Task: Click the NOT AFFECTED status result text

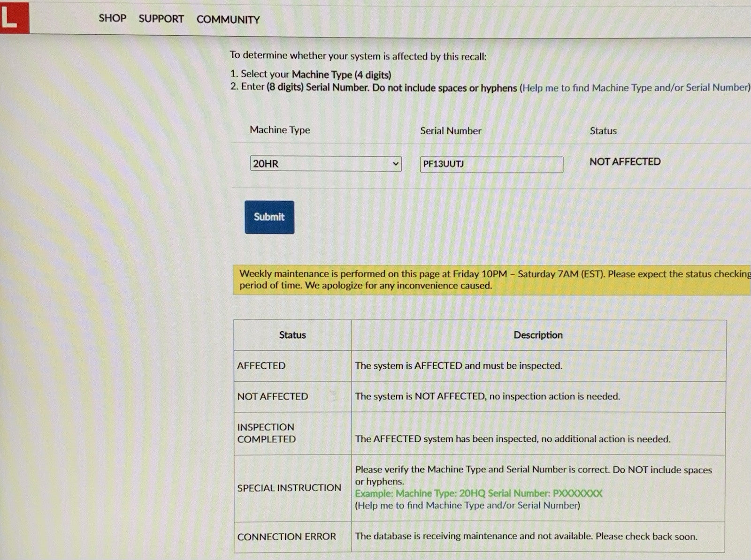Action: coord(625,162)
